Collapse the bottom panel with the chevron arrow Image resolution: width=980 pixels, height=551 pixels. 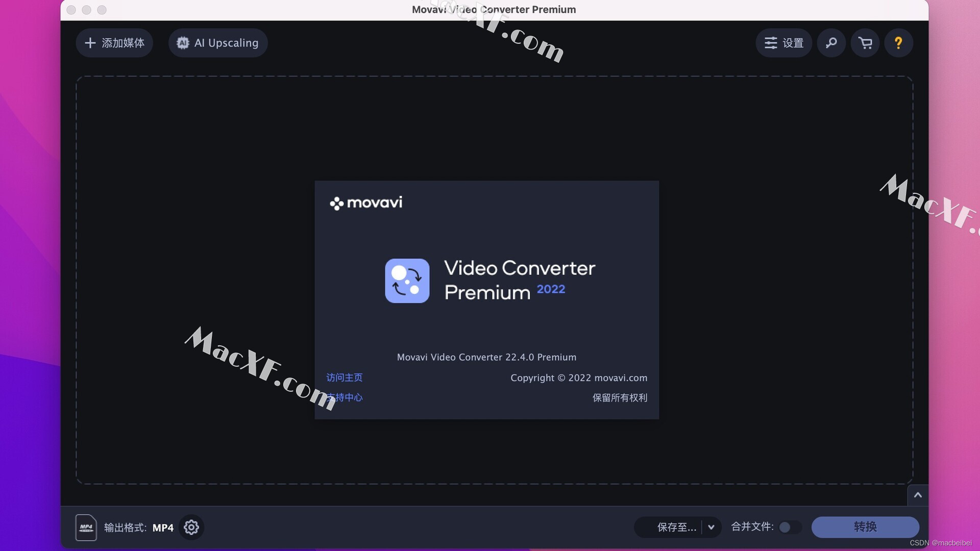click(x=918, y=495)
